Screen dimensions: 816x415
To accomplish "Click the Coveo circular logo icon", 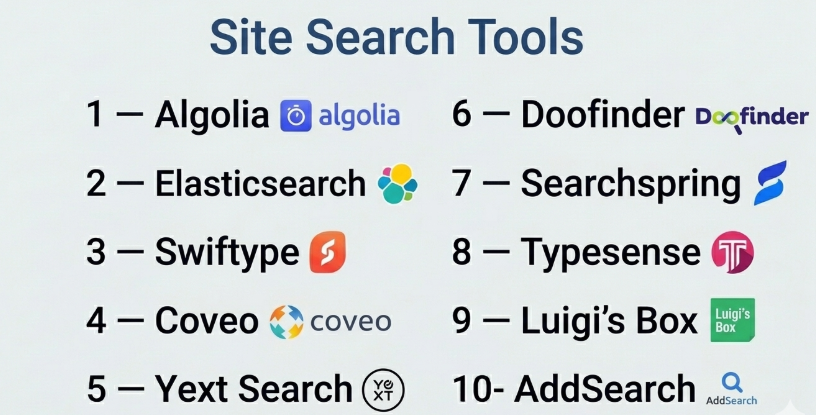I will click(286, 321).
